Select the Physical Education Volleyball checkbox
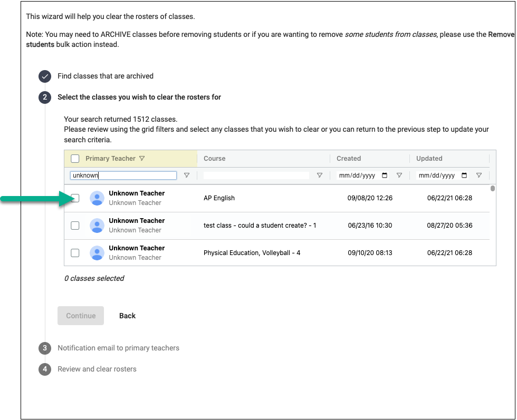 point(75,252)
